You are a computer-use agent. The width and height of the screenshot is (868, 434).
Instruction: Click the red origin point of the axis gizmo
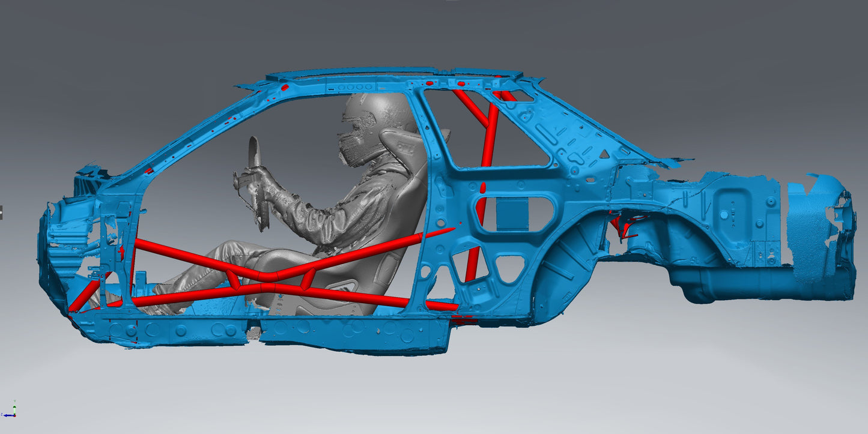15,415
